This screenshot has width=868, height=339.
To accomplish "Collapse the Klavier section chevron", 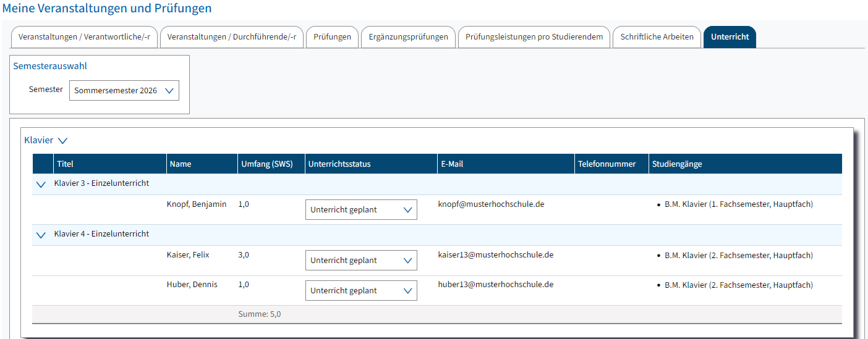I will click(x=62, y=141).
